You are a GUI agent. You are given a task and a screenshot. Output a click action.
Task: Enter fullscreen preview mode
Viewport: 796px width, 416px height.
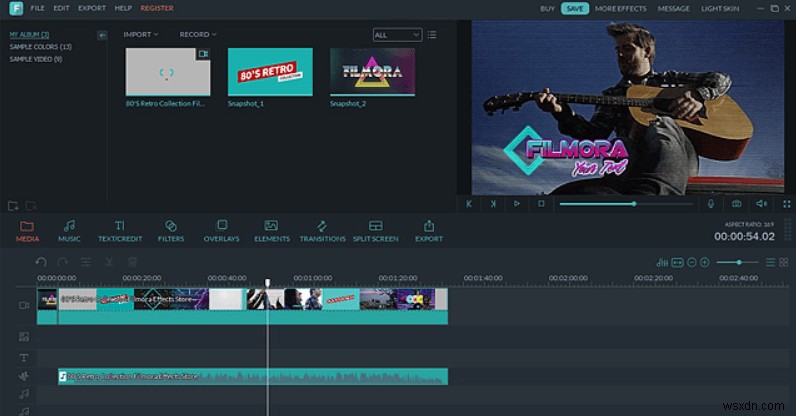tap(786, 204)
